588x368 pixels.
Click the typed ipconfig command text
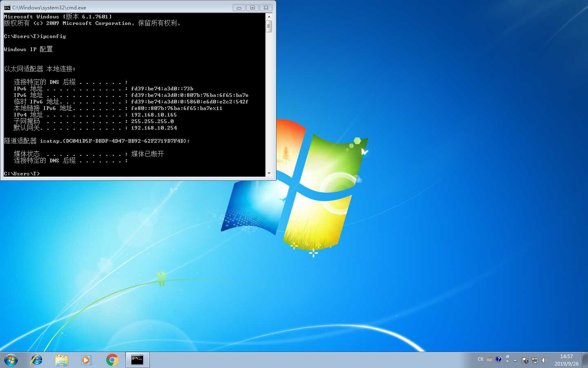coord(53,36)
